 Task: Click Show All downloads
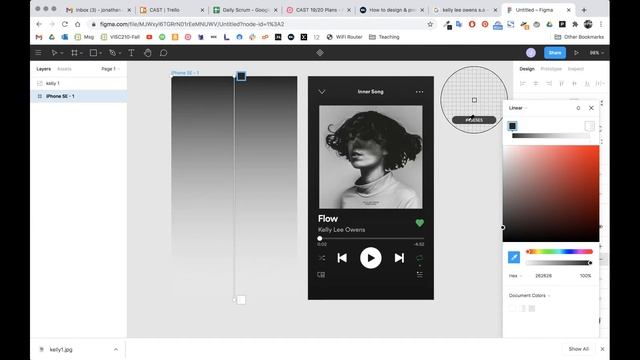pyautogui.click(x=578, y=349)
